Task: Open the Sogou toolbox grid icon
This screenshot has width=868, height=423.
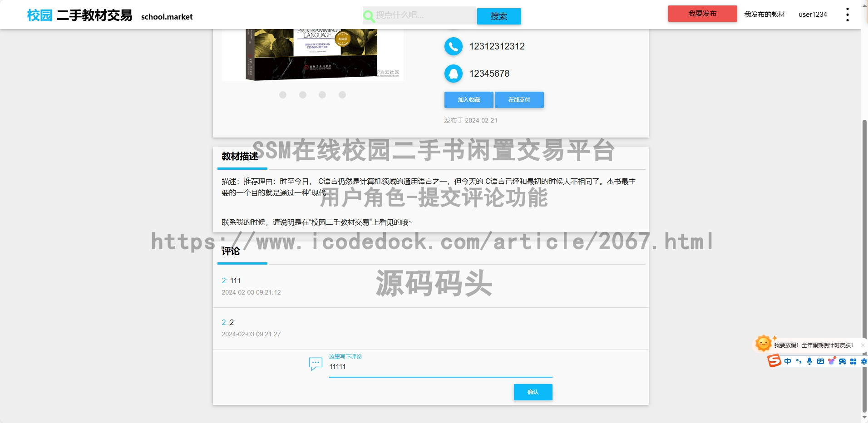Action: (x=853, y=361)
